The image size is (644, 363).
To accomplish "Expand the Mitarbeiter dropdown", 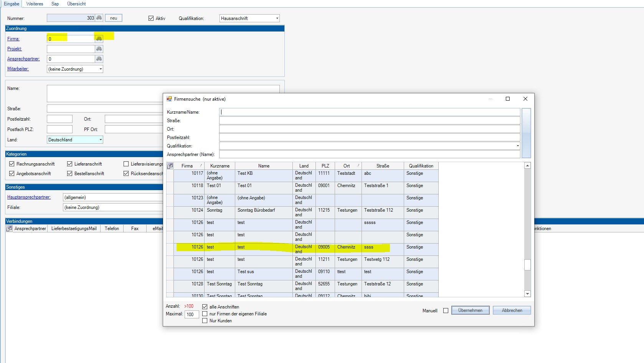I will (101, 69).
